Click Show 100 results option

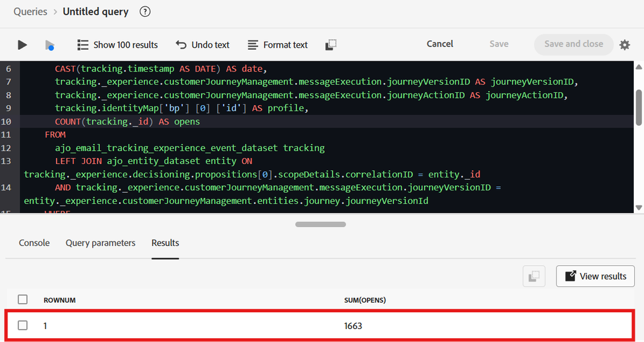click(117, 45)
